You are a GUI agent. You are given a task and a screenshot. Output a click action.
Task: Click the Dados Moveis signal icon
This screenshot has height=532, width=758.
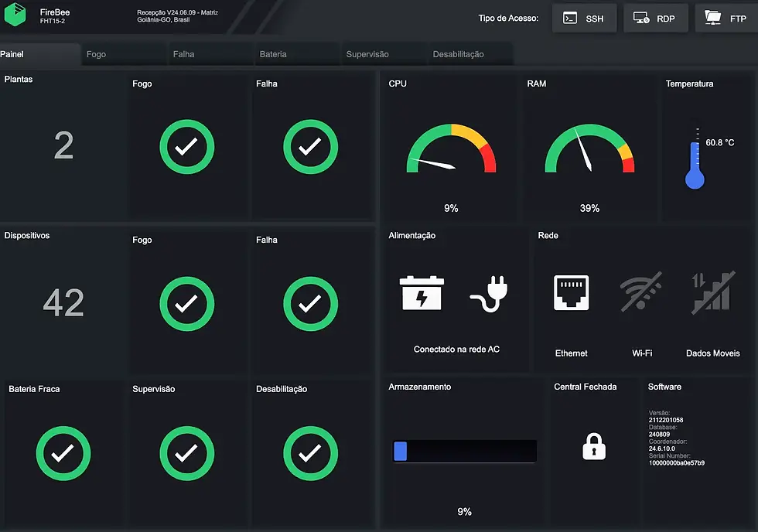tap(712, 292)
